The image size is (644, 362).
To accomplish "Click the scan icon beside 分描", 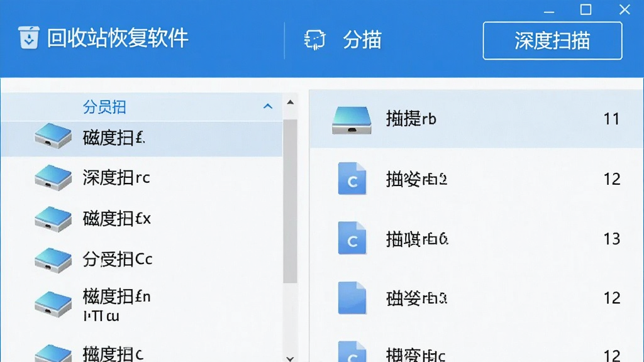I will pyautogui.click(x=314, y=40).
